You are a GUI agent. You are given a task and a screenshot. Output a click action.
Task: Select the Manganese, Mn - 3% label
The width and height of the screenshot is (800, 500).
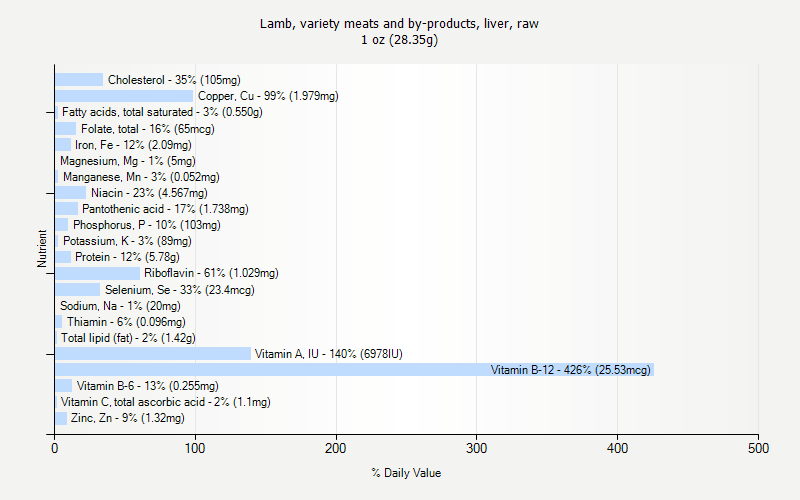point(141,177)
